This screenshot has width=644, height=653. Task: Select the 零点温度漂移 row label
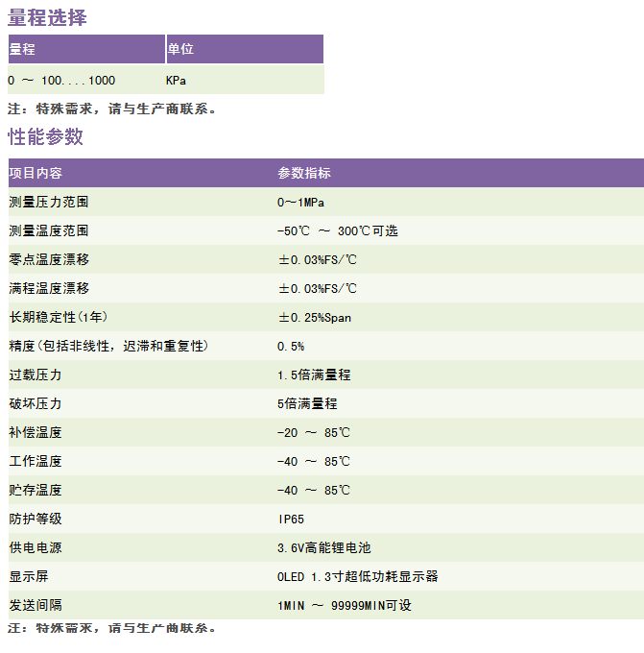click(x=48, y=260)
